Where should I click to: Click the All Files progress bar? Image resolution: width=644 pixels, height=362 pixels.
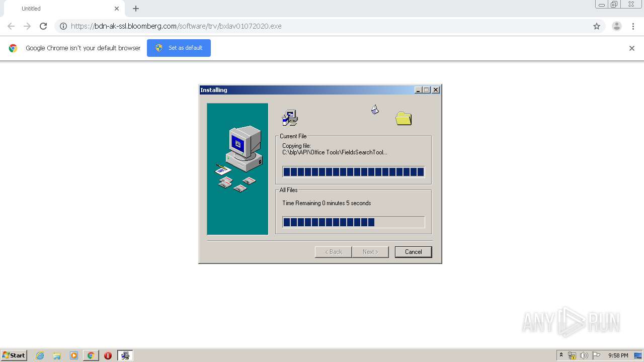tap(353, 222)
